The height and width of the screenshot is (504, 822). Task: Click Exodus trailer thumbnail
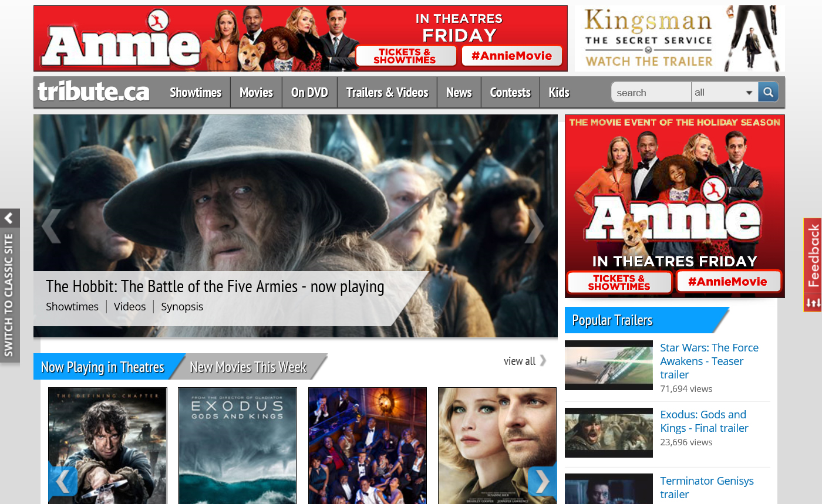tap(609, 432)
